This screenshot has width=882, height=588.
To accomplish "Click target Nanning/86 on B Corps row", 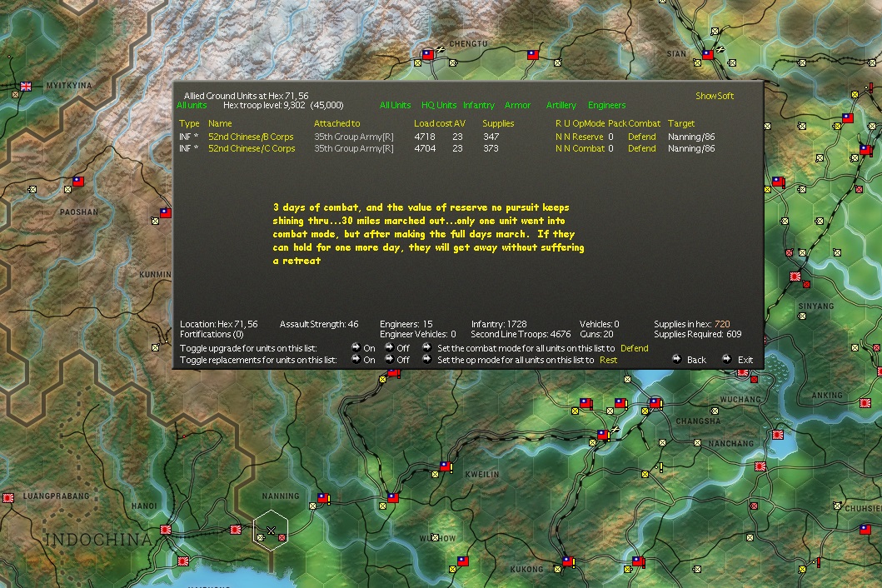I will pos(691,137).
